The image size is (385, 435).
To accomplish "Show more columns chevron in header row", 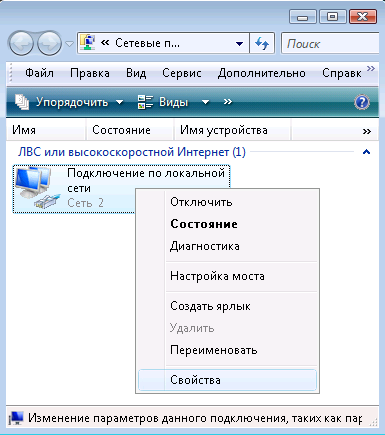I will tap(367, 131).
